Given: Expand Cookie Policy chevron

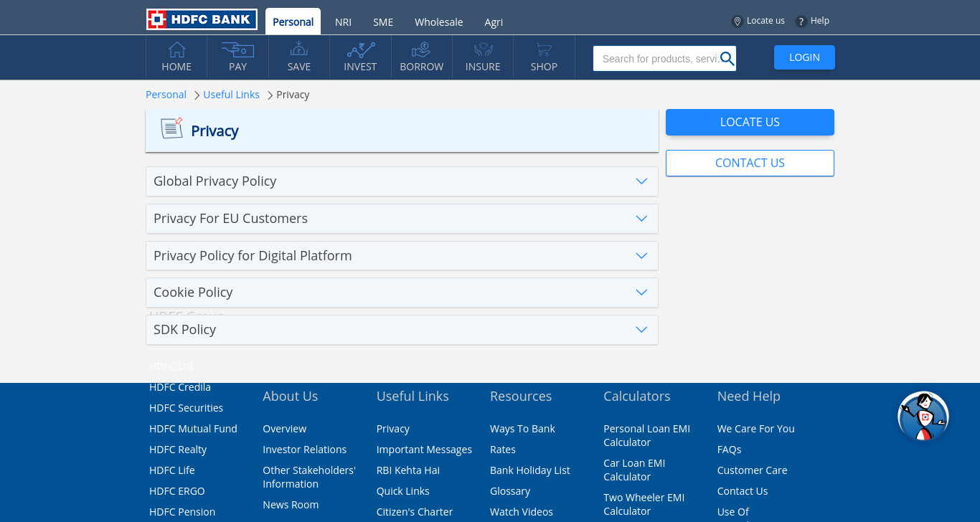Looking at the screenshot, I should tap(641, 293).
